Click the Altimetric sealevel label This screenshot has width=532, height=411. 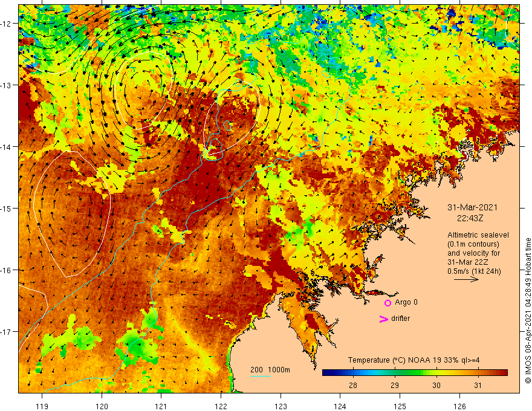coord(478,235)
